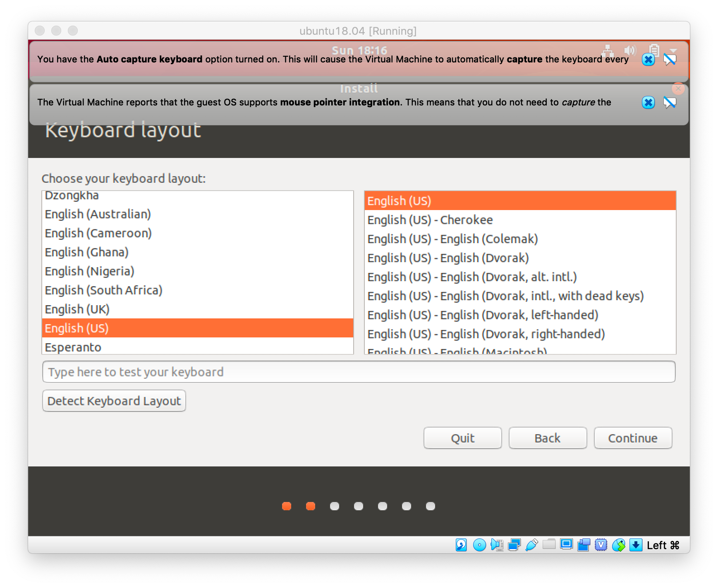Select English (Cameroon) layout
The height and width of the screenshot is (588, 718).
(198, 233)
